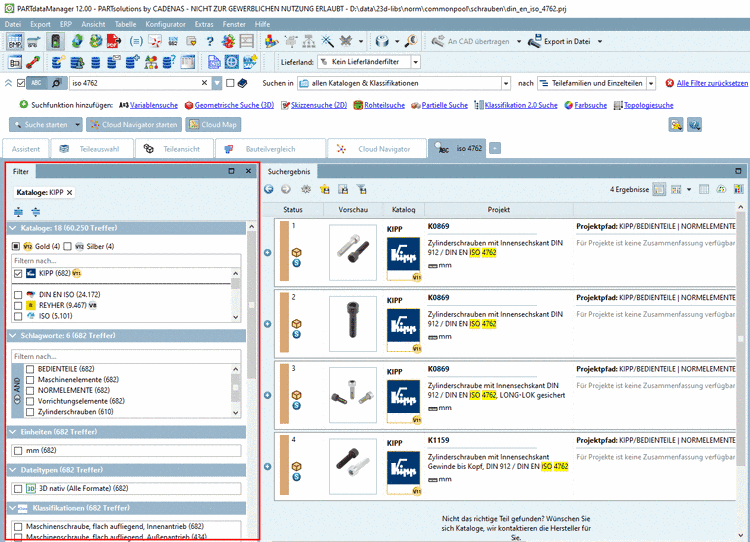The image size is (750, 542).
Task: Click the An CAD übertragen icon
Action: coord(438,42)
